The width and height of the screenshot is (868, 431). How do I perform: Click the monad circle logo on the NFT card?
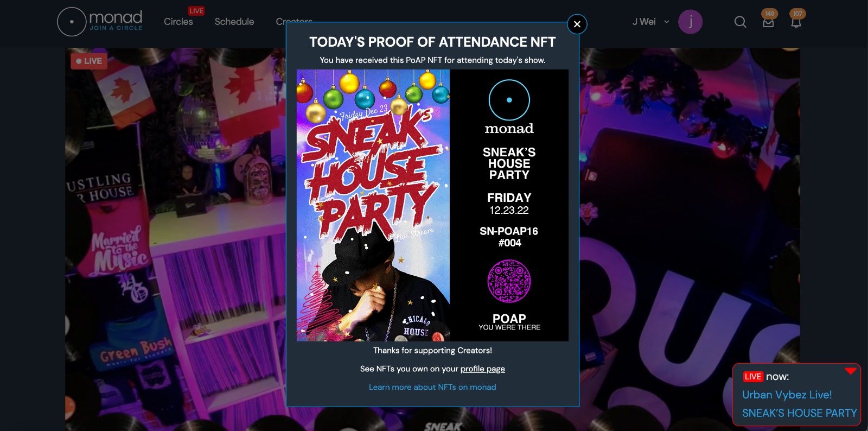[x=509, y=100]
